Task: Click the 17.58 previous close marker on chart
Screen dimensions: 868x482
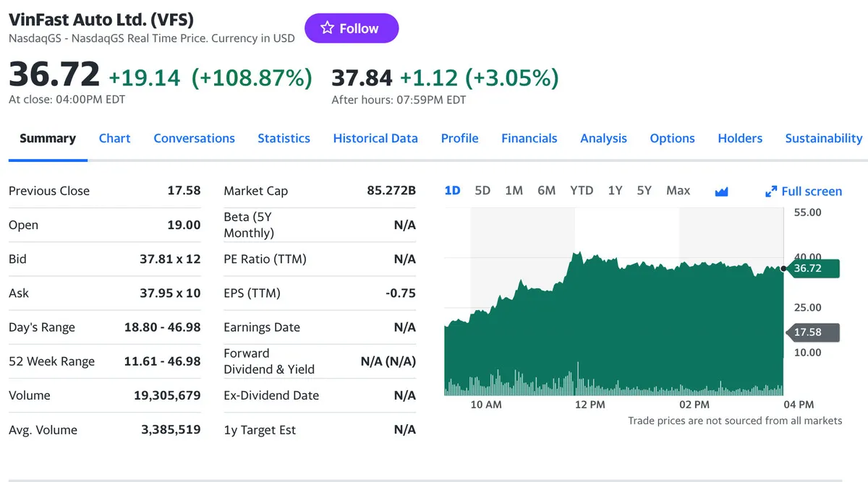Action: click(813, 332)
